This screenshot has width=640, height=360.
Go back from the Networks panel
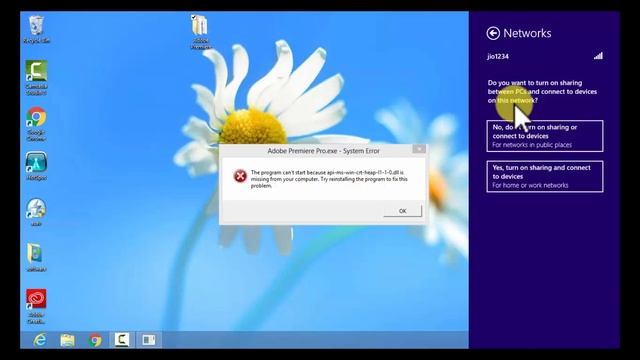pyautogui.click(x=493, y=33)
